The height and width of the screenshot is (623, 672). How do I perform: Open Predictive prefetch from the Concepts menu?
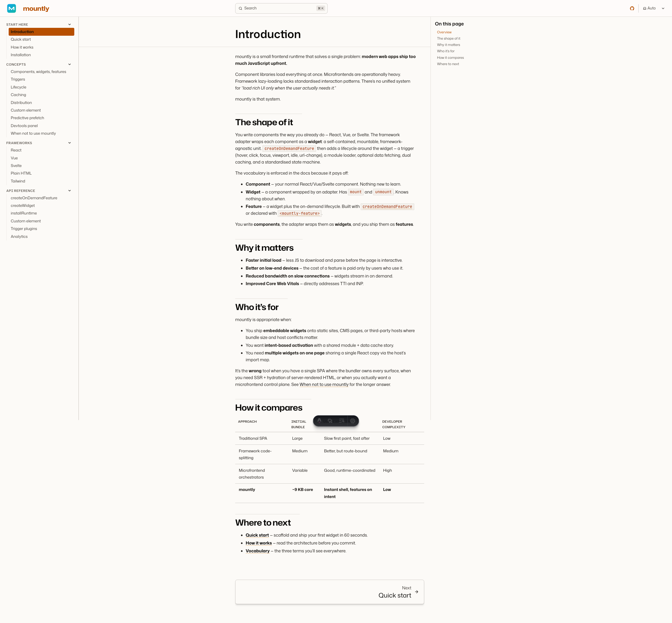coord(27,118)
